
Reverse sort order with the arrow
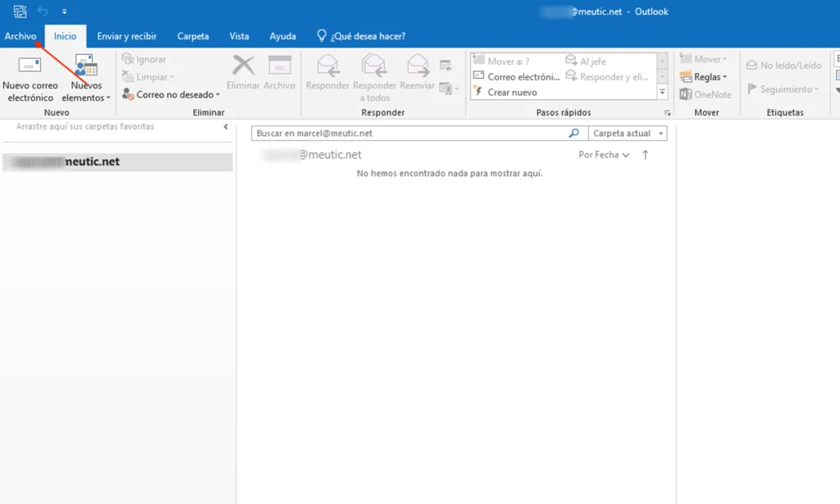646,155
